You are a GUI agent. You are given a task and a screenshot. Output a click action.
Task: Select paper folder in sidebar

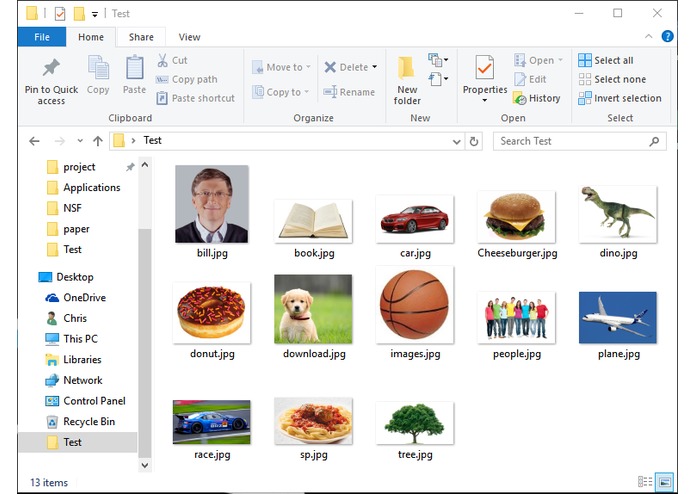click(x=68, y=229)
